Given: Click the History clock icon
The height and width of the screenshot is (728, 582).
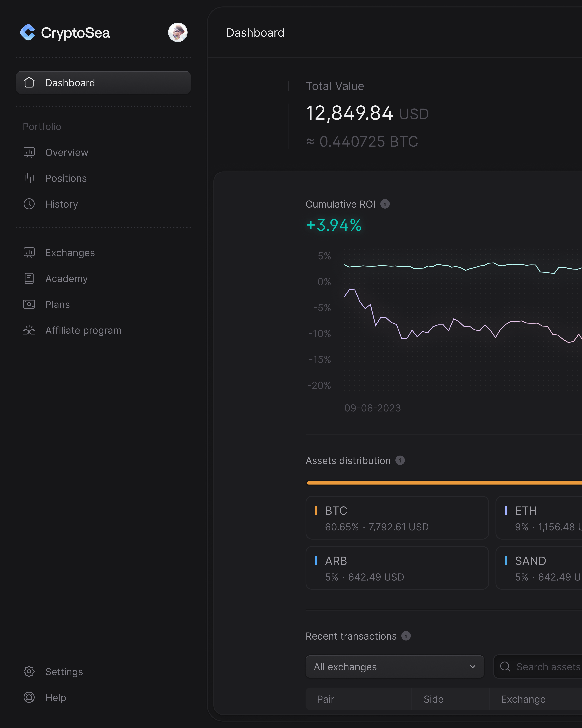Looking at the screenshot, I should [x=29, y=204].
